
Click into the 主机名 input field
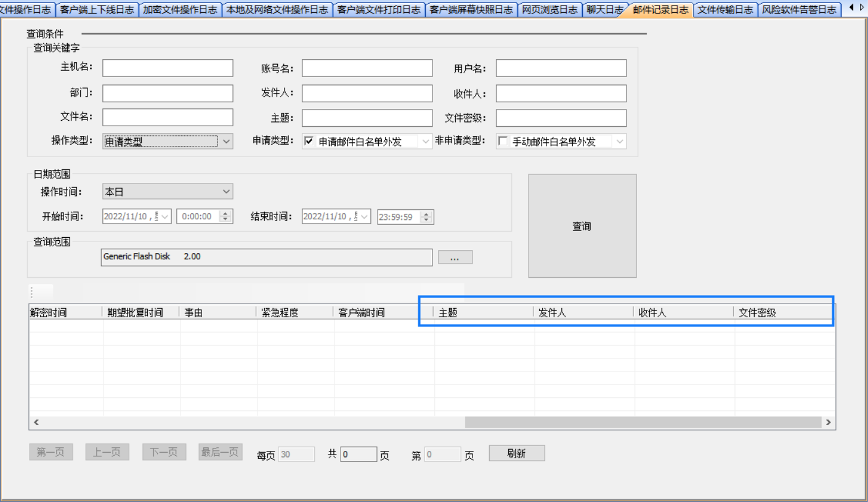point(168,68)
